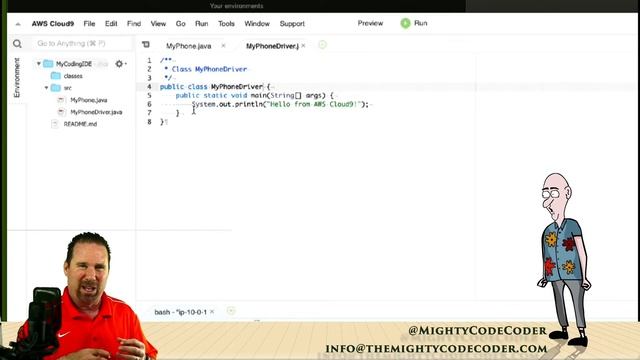Open the AWS Cloud9 menu
Image resolution: width=640 pixels, height=360 pixels.
(x=53, y=24)
